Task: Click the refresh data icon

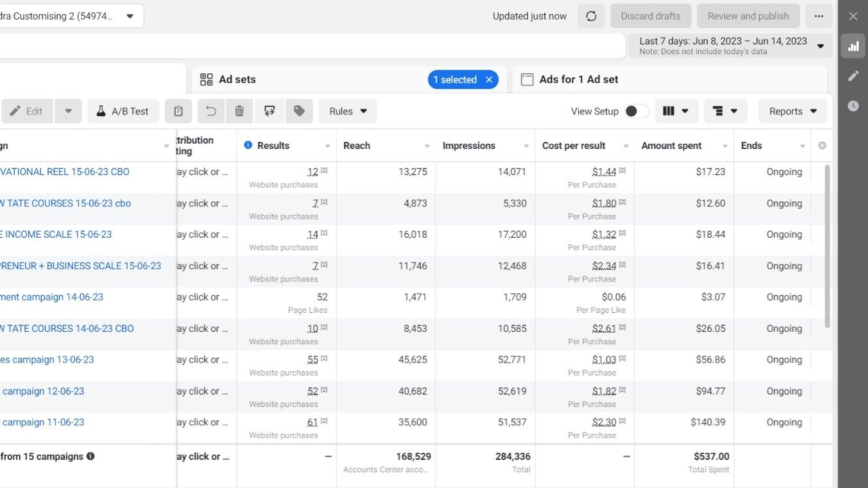Action: [x=591, y=16]
